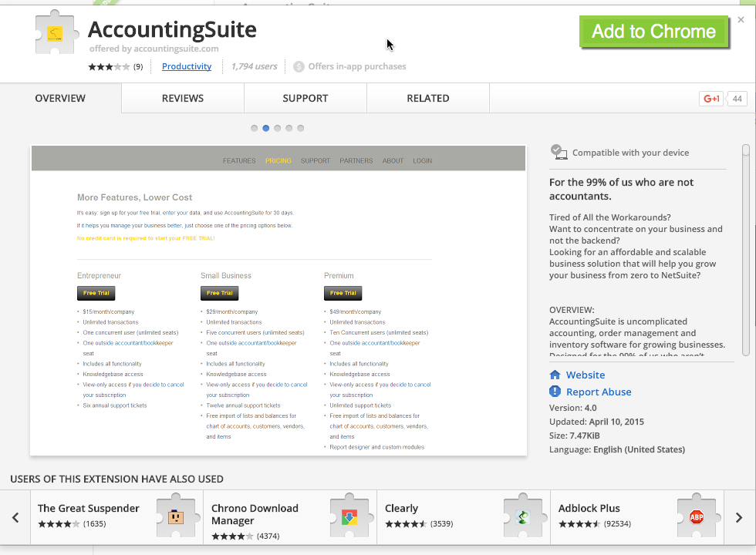This screenshot has width=756, height=555.
Task: Open the Related tab
Action: (428, 99)
